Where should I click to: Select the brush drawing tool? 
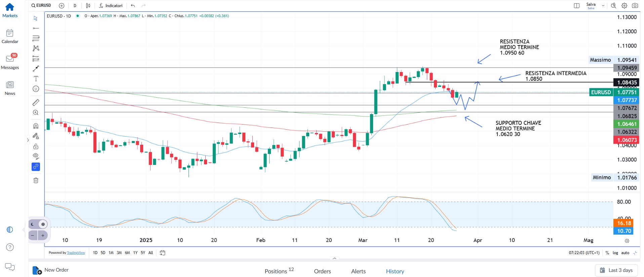click(x=36, y=69)
